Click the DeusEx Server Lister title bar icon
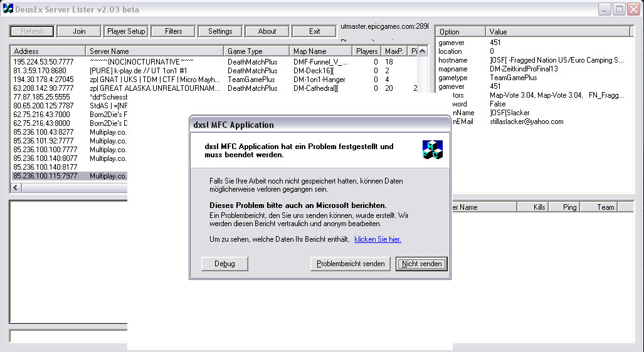Viewport: 644px width, 352px height. pyautogui.click(x=8, y=9)
